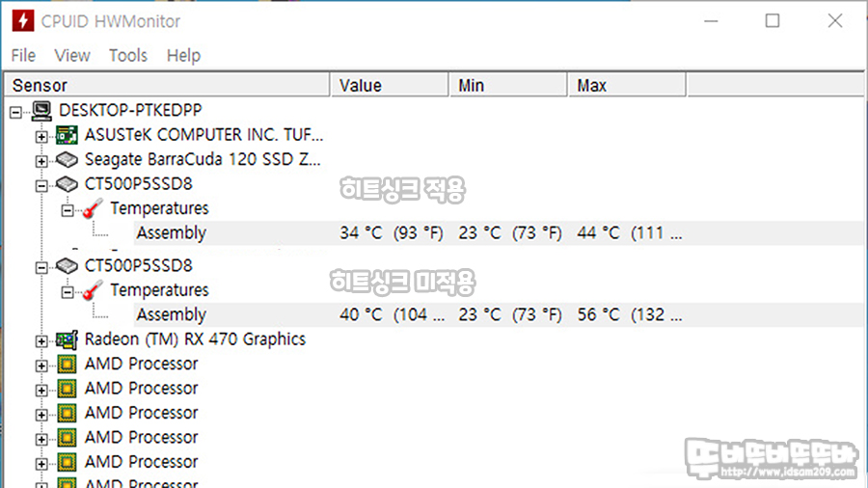Open the View menu
Image resolution: width=868 pixels, height=488 pixels.
[72, 55]
